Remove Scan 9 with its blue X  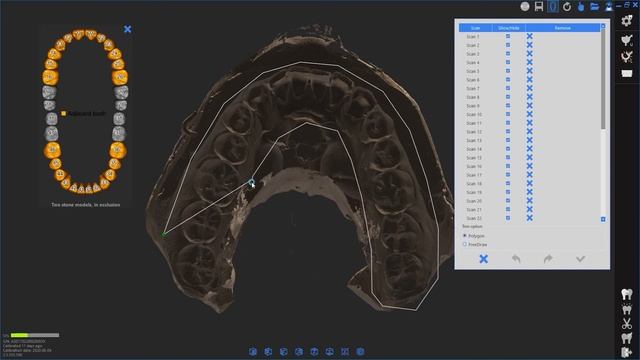[529, 106]
